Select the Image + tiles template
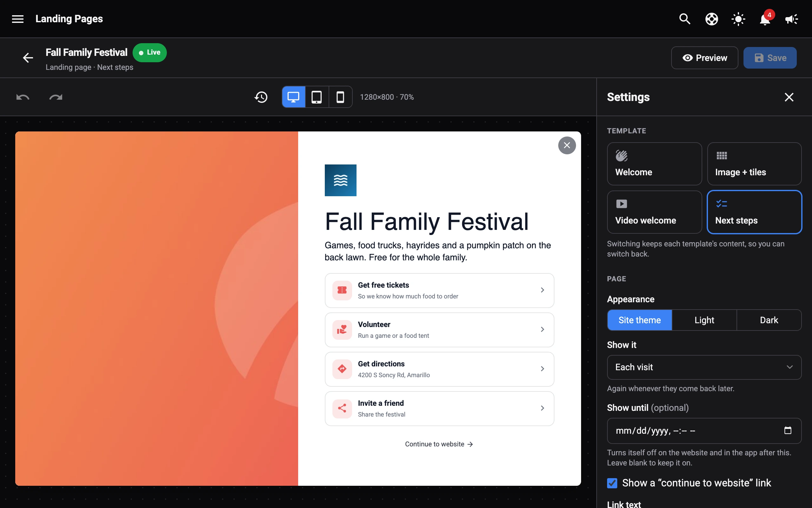The width and height of the screenshot is (812, 508). tap(754, 164)
